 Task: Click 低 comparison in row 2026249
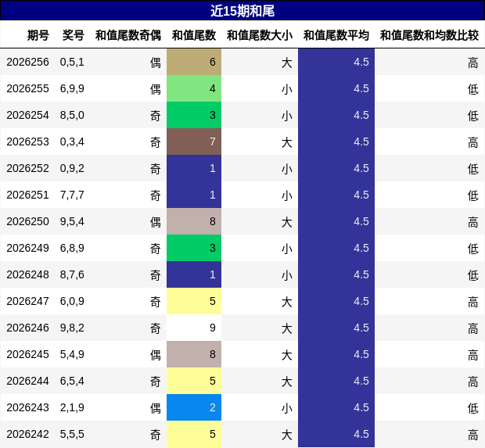click(473, 249)
